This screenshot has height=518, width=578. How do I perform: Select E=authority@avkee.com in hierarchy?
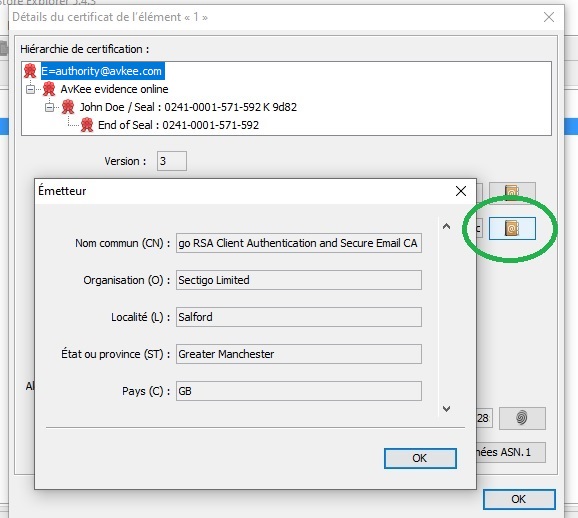click(x=102, y=71)
